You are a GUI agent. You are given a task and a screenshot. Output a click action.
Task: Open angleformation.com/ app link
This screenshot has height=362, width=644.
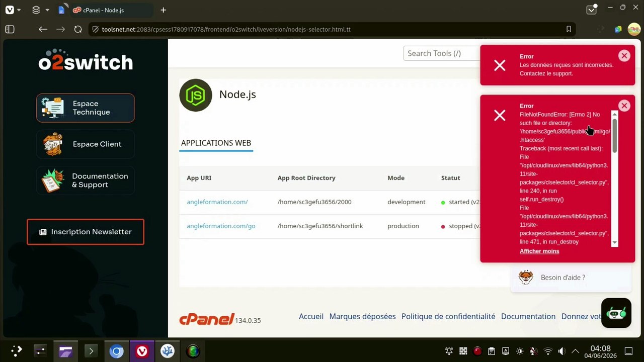click(x=217, y=202)
